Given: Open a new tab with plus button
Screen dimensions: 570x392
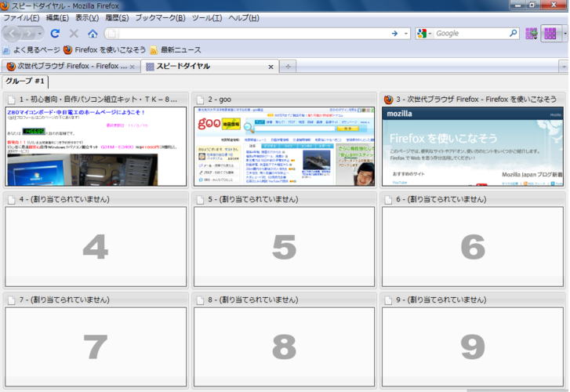Looking at the screenshot, I should click(x=288, y=67).
